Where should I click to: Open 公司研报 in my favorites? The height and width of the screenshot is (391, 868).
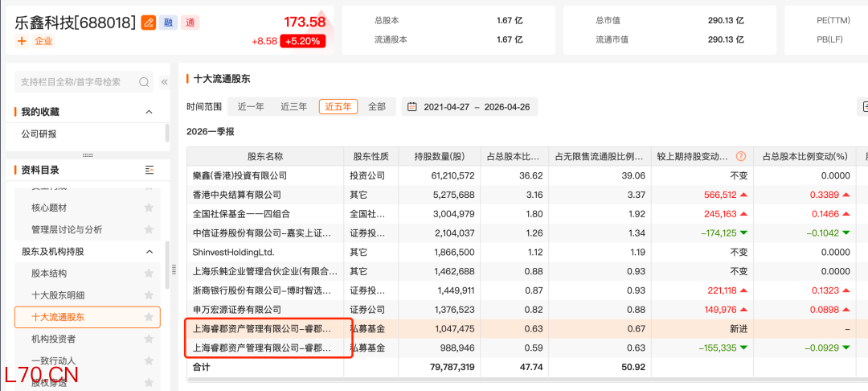coord(39,134)
